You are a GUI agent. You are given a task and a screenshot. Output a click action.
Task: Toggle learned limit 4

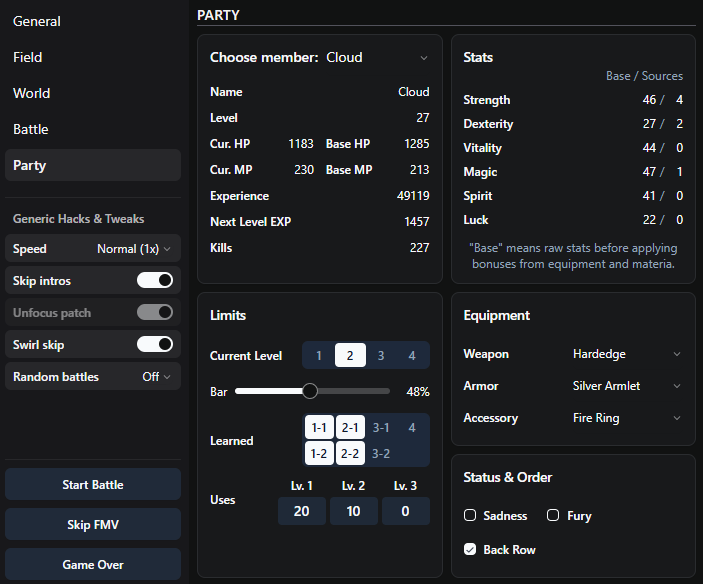click(412, 428)
